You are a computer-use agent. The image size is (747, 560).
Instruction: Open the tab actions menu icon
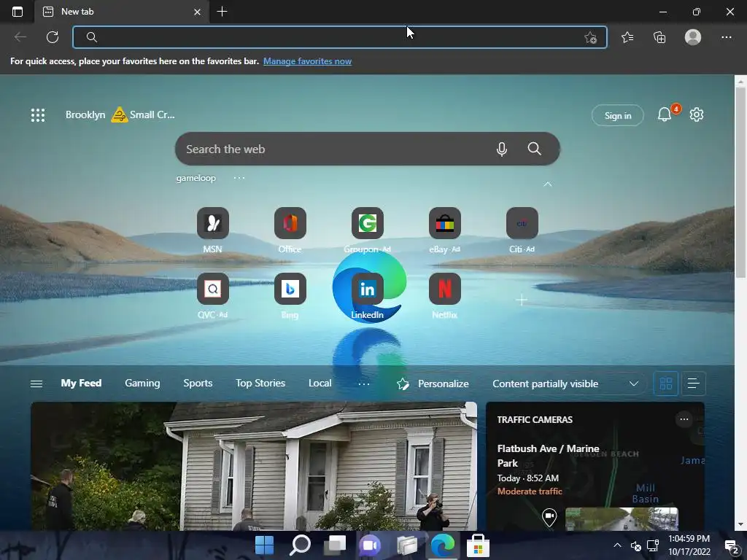18,12
